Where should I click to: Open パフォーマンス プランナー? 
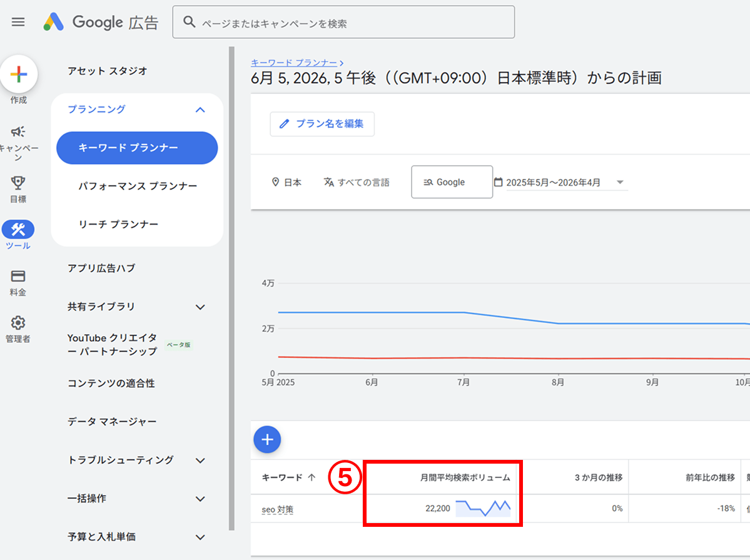click(x=138, y=186)
